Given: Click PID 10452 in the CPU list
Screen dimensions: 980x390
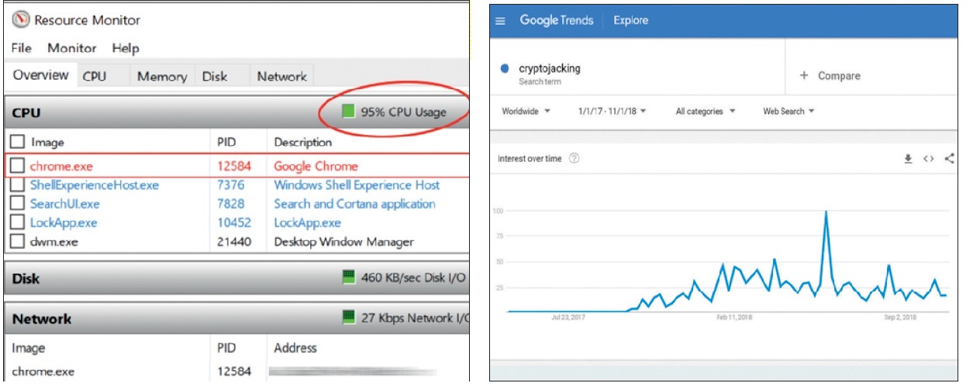Looking at the screenshot, I should [235, 223].
